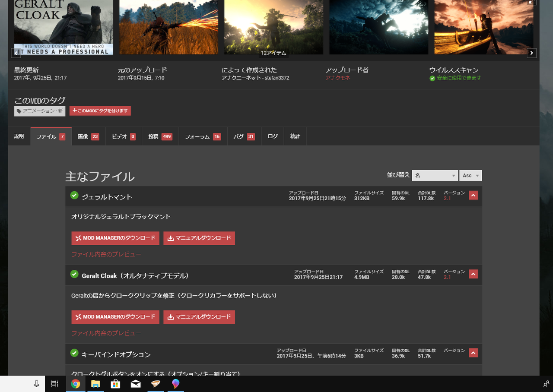Click the green check icon beside キーバインドオプション
The width and height of the screenshot is (553, 392).
click(74, 353)
